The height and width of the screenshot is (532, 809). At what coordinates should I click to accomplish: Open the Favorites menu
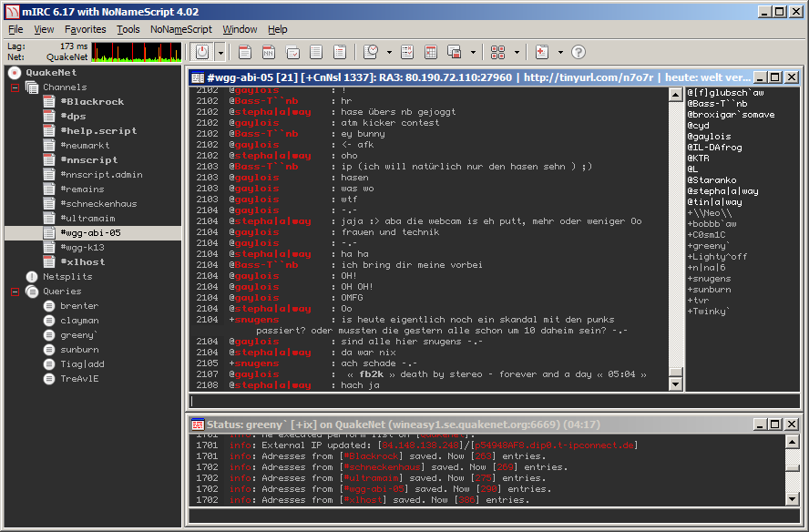pos(85,29)
